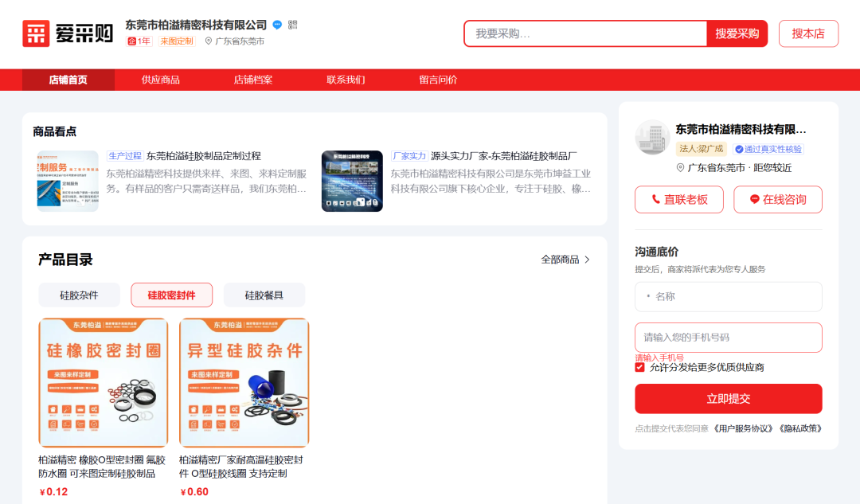
Task: Focus the 我要采购 search box
Action: (586, 33)
